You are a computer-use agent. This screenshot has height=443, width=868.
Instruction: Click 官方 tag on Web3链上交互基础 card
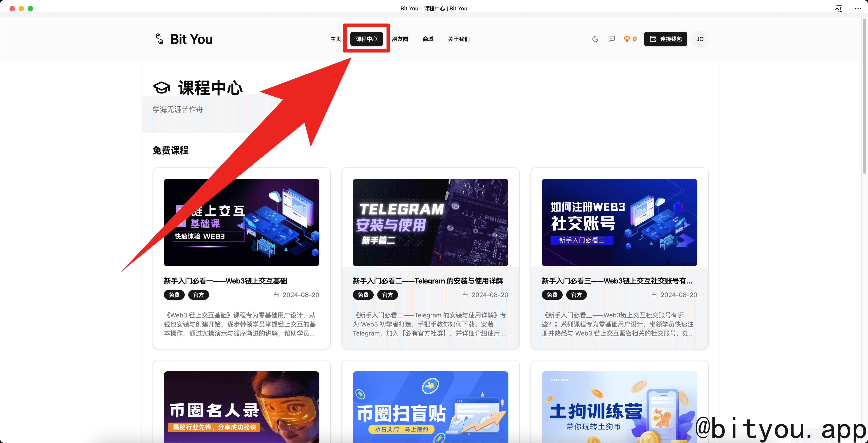198,295
